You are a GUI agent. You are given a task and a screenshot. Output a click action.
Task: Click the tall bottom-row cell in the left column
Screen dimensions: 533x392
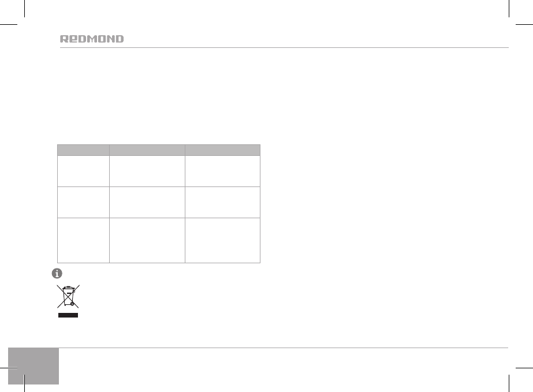point(83,240)
